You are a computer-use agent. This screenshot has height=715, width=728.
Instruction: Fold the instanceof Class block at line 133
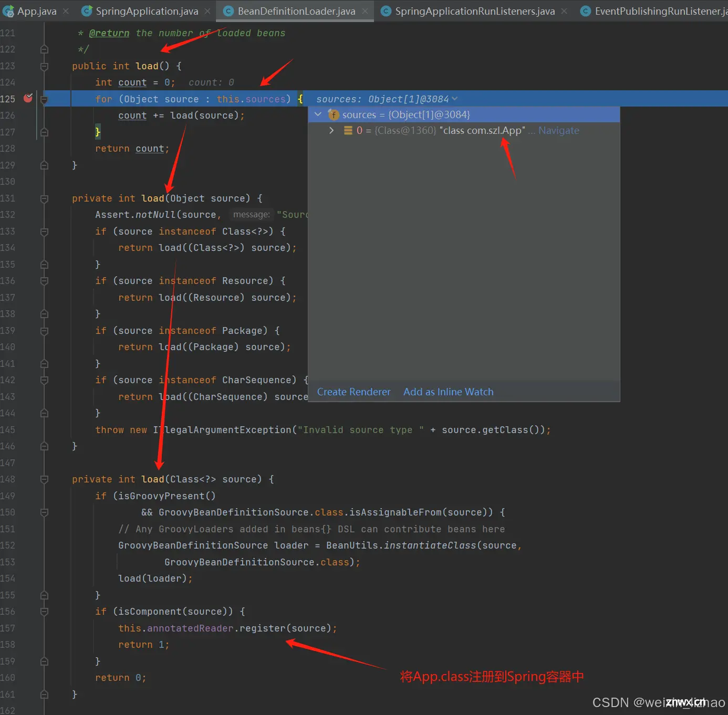pyautogui.click(x=44, y=232)
